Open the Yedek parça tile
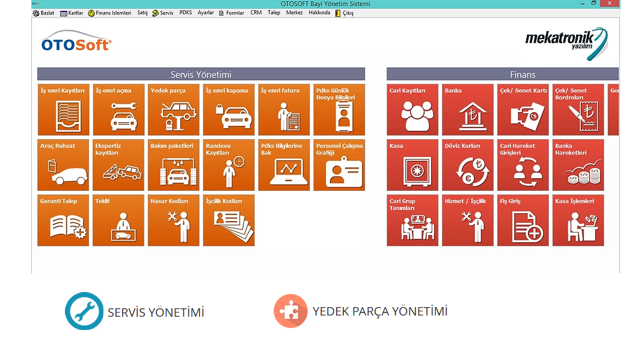Screen dimensions: 644x339 [173, 110]
